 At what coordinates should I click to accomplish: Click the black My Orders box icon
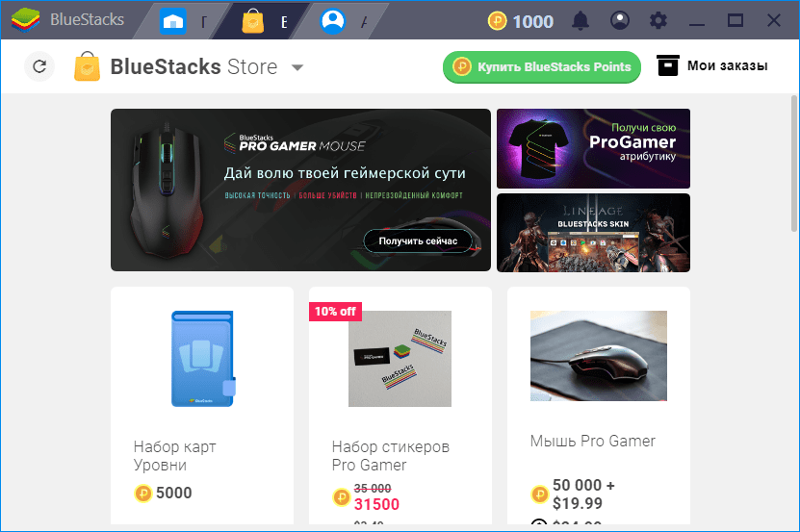click(x=668, y=65)
